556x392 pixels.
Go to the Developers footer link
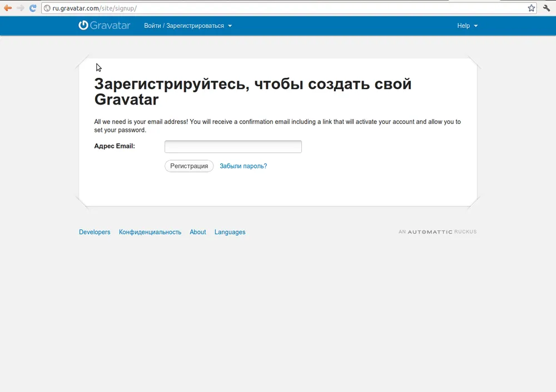coord(95,232)
